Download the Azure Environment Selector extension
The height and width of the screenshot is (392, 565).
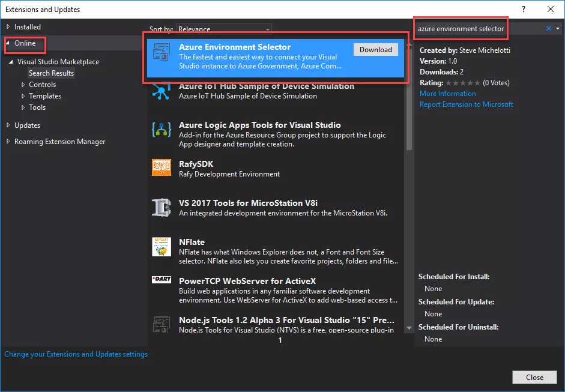click(x=375, y=50)
